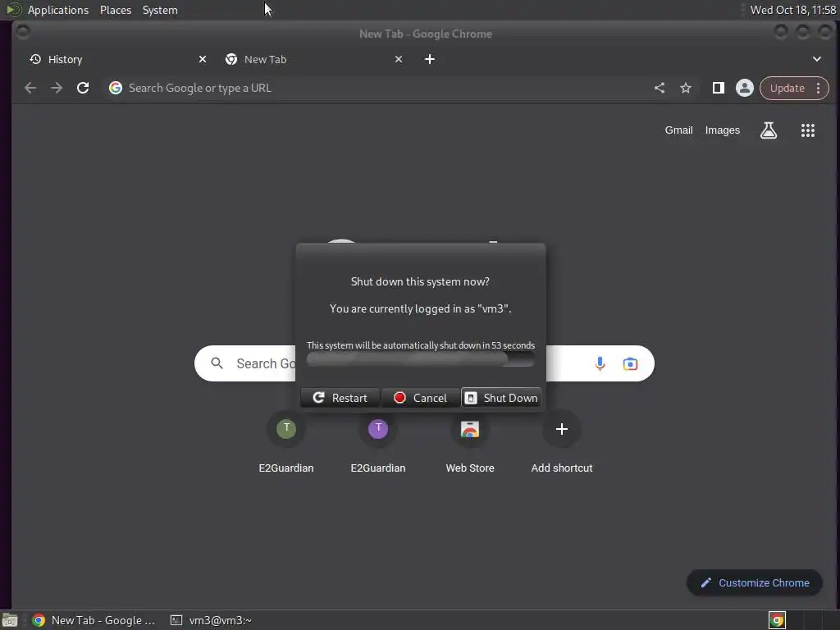Open the System menu

point(160,10)
